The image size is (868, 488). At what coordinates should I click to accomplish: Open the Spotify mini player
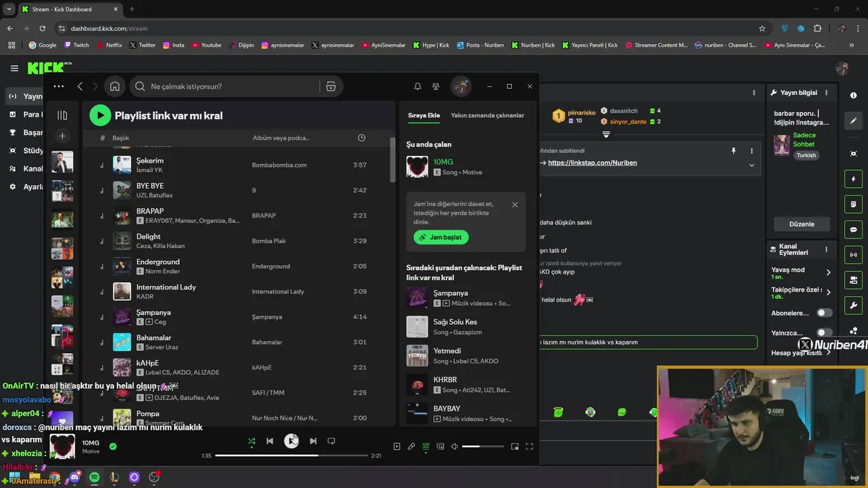[515, 447]
